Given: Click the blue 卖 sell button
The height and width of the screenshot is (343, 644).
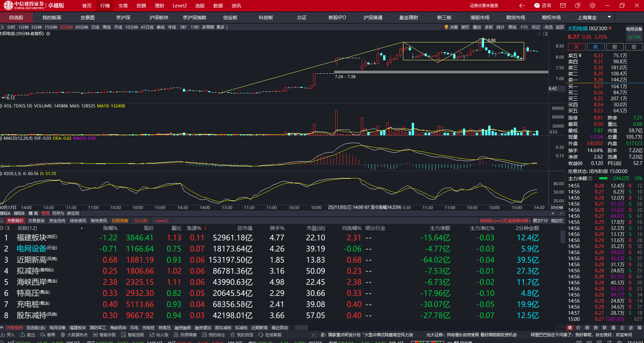Looking at the screenshot, I should [596, 47].
